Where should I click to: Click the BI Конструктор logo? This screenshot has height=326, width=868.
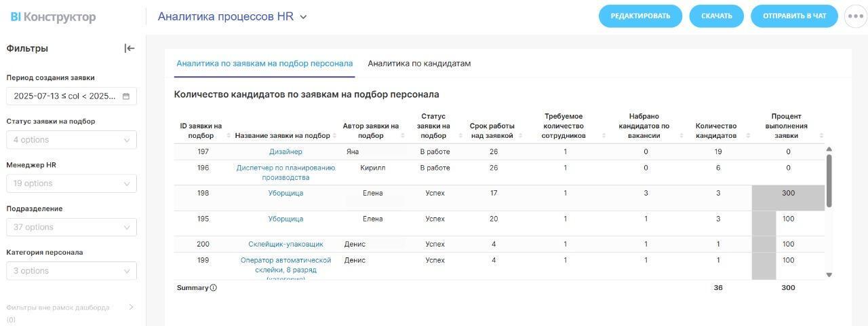coord(53,17)
